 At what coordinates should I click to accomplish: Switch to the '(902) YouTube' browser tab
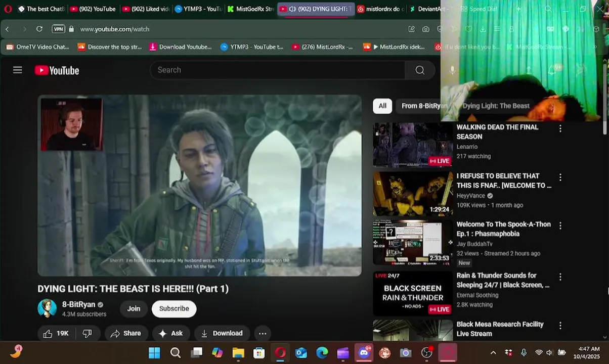(93, 9)
